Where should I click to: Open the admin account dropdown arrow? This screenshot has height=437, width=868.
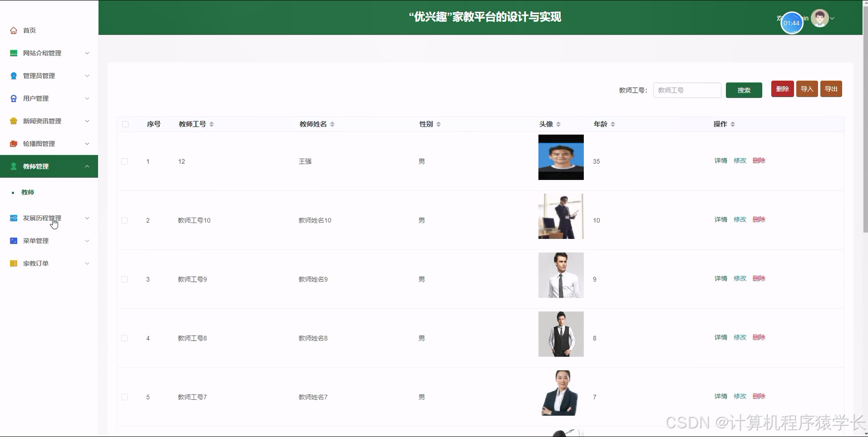[x=832, y=18]
